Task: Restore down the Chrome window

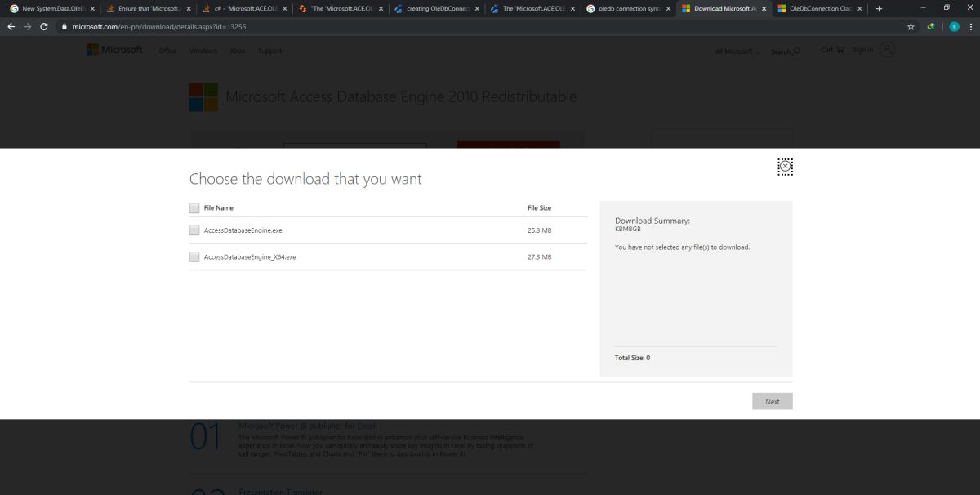Action: coord(947,7)
